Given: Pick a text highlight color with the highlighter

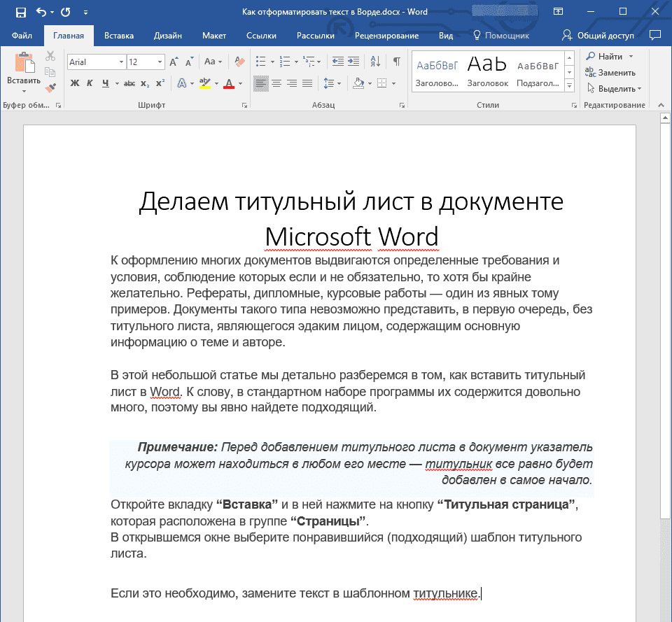Looking at the screenshot, I should [x=205, y=83].
